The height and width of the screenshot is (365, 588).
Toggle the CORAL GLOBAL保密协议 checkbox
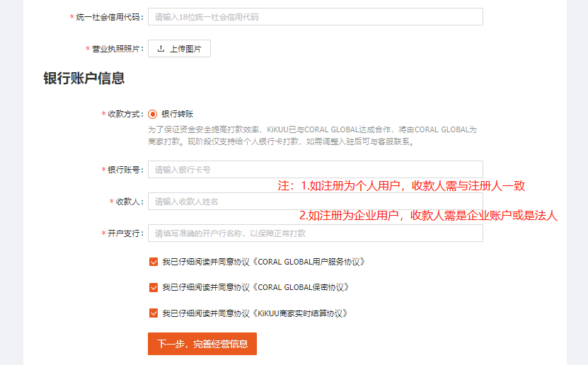coord(154,287)
